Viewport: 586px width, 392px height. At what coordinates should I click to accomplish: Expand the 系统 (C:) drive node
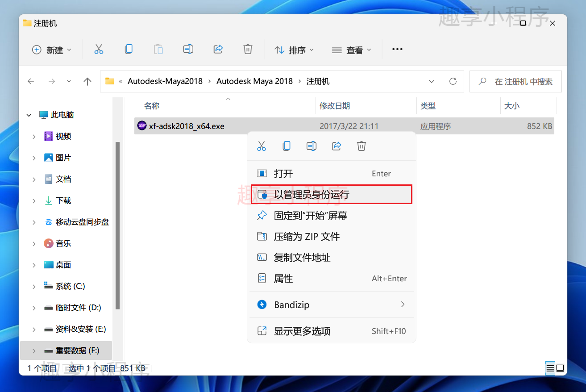[x=34, y=287]
